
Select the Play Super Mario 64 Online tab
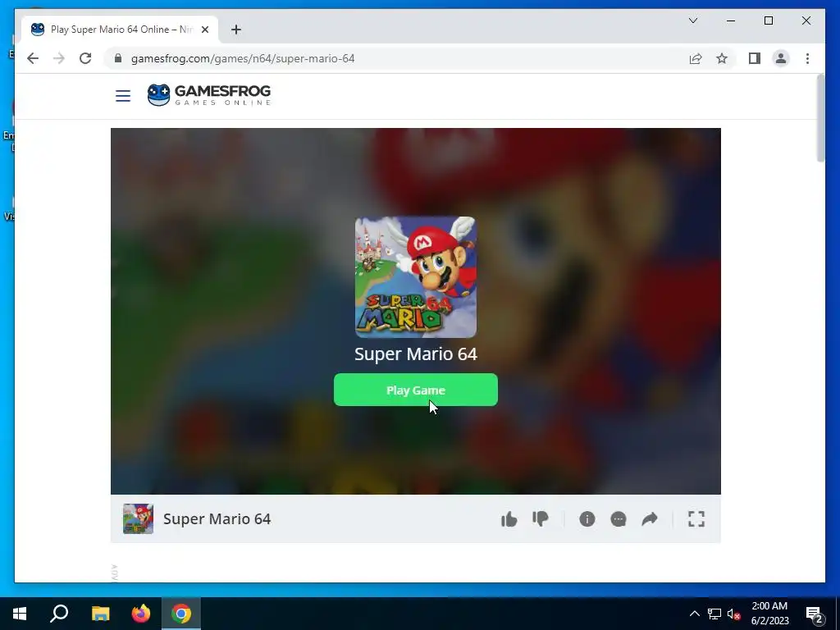click(120, 30)
